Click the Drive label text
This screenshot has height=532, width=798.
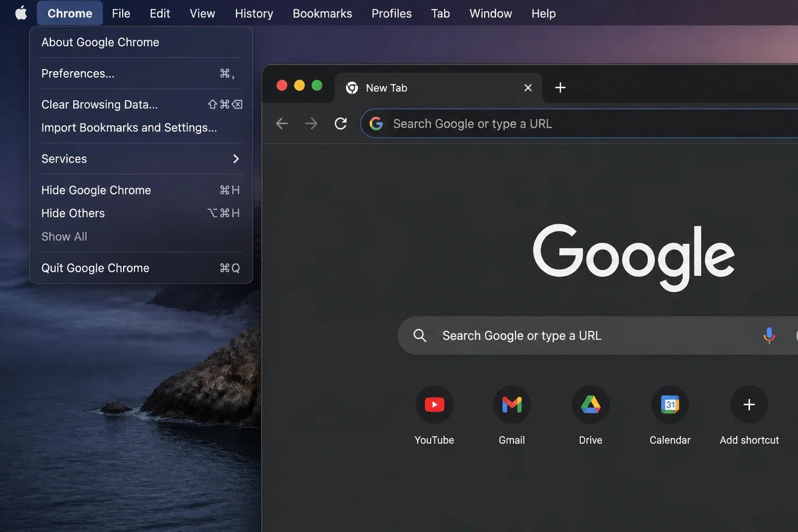[591, 440]
